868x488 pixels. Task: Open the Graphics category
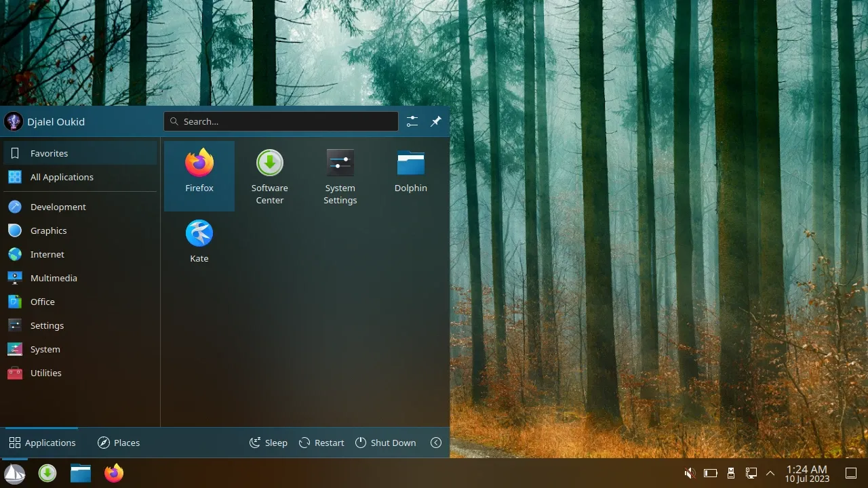pyautogui.click(x=80, y=230)
